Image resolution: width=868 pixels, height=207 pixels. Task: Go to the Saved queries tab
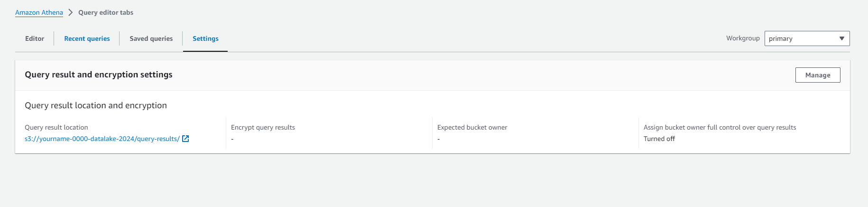point(151,38)
